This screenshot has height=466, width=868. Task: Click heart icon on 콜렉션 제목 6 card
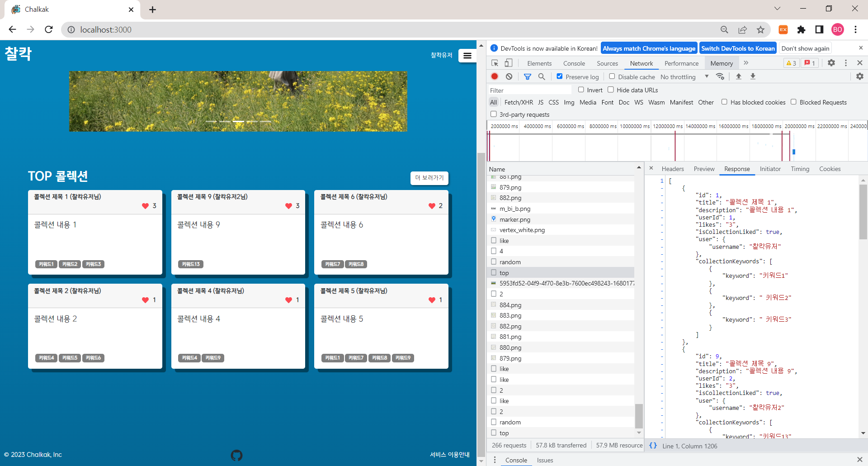(x=432, y=206)
